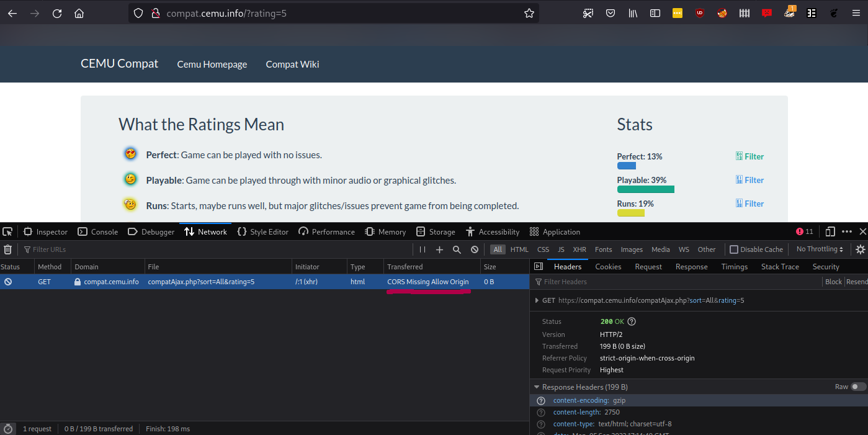Toggle the responsive design mode icon
The width and height of the screenshot is (868, 435).
(x=830, y=231)
